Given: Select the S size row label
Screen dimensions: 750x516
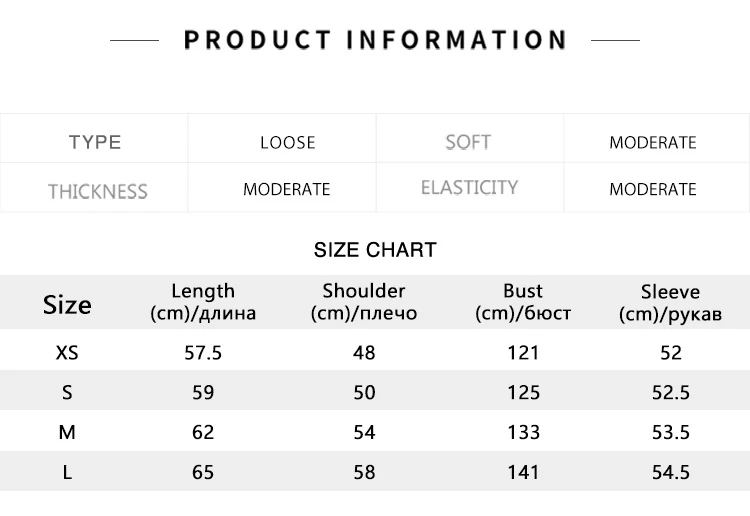Looking at the screenshot, I should click(x=67, y=393).
